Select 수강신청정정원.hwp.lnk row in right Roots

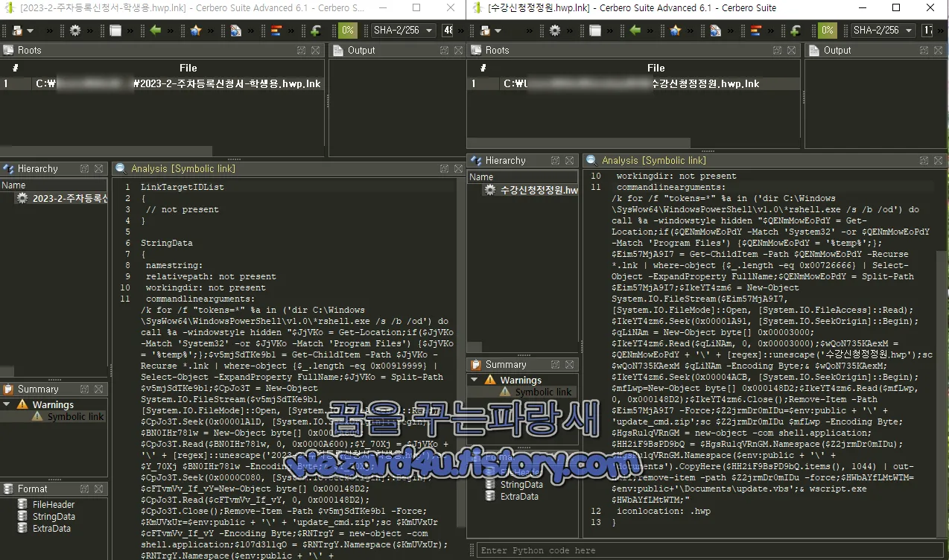coord(634,83)
